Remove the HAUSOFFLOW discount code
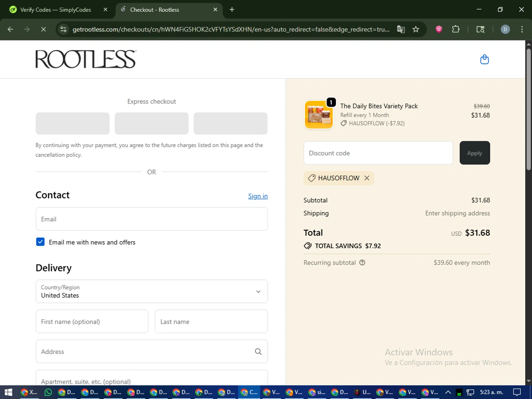This screenshot has width=532, height=399. click(367, 178)
